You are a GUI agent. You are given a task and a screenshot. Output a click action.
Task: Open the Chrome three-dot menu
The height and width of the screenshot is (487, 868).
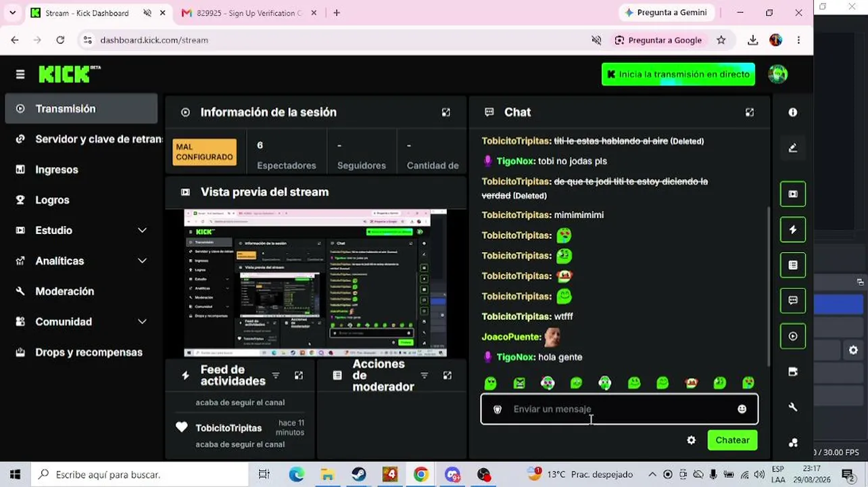tap(798, 40)
